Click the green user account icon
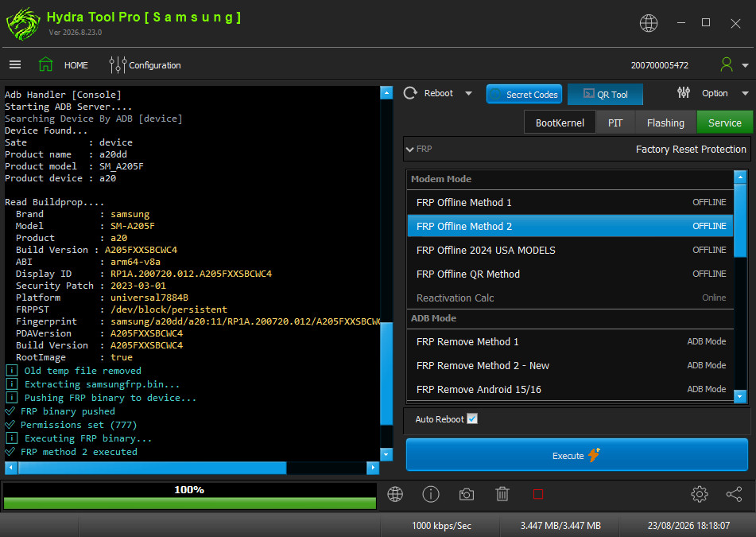 pos(726,64)
